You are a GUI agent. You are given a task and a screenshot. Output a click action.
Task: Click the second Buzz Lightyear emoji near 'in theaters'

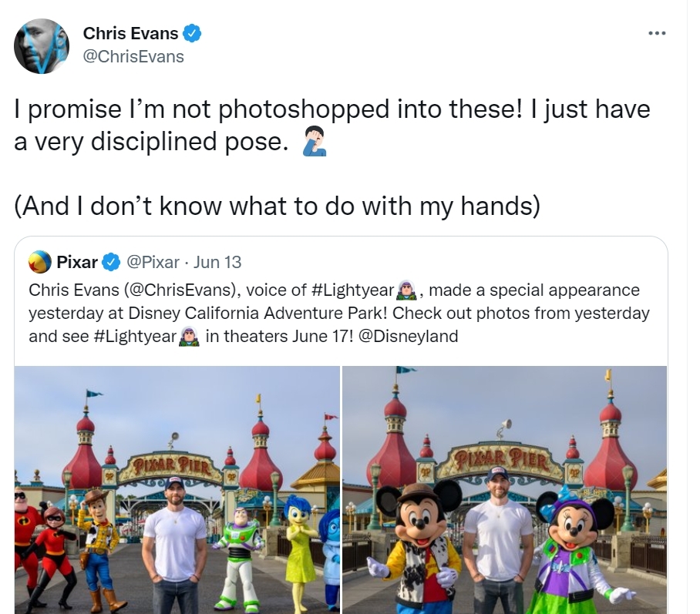(x=188, y=336)
